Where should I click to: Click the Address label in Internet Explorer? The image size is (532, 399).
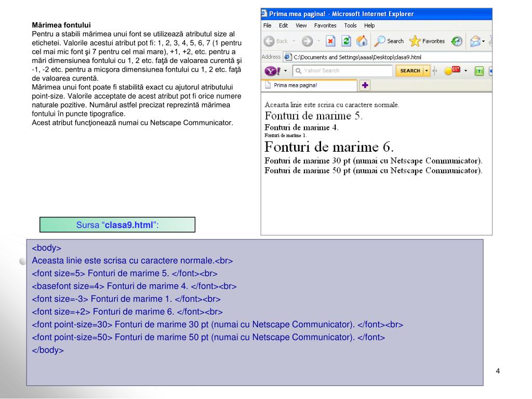pos(271,57)
